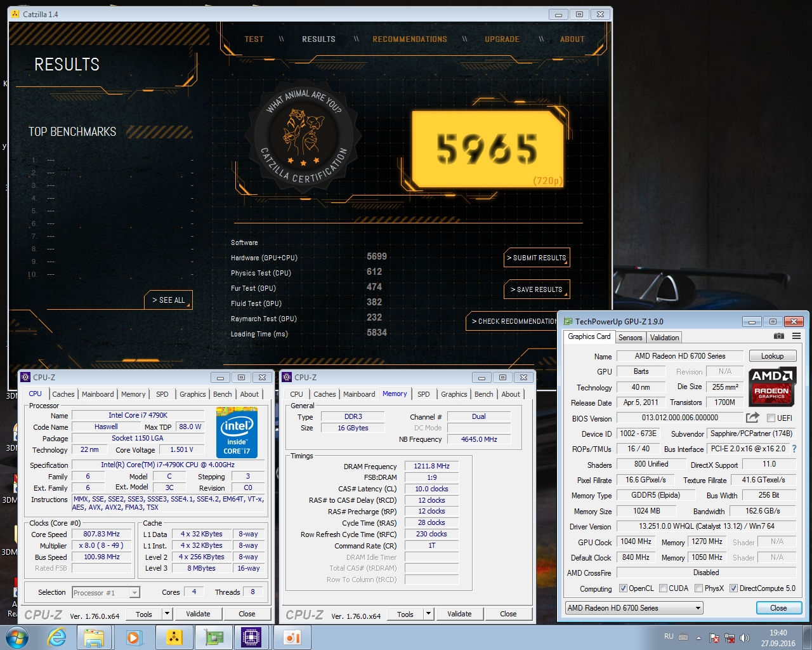Screen dimensions: 812x650
Task: Click the Bus Interface question mark
Action: pos(794,449)
